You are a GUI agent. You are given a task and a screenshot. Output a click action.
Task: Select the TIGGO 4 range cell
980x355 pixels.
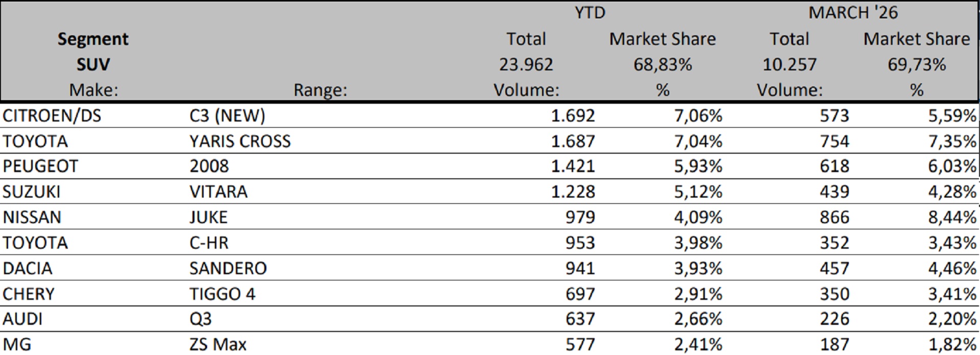click(222, 294)
